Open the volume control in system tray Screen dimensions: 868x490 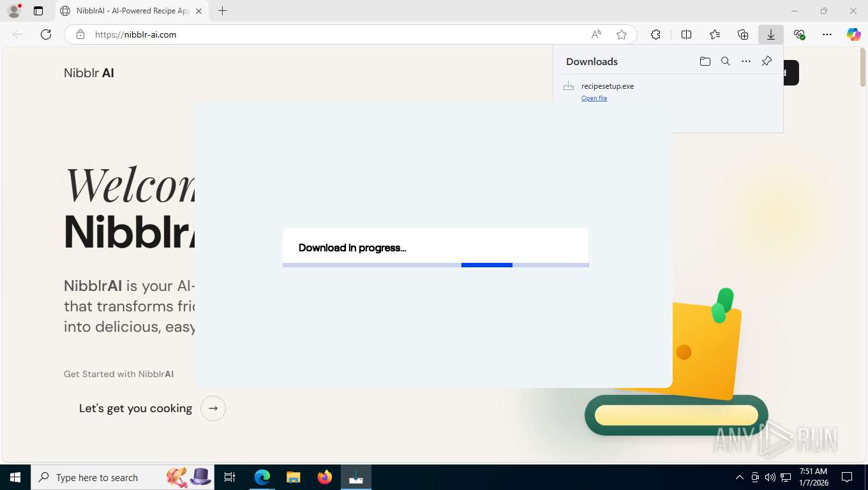[x=770, y=477]
